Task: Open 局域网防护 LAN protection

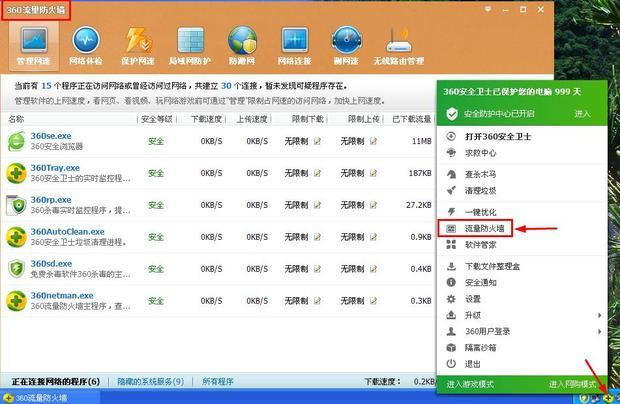Action: tap(190, 46)
